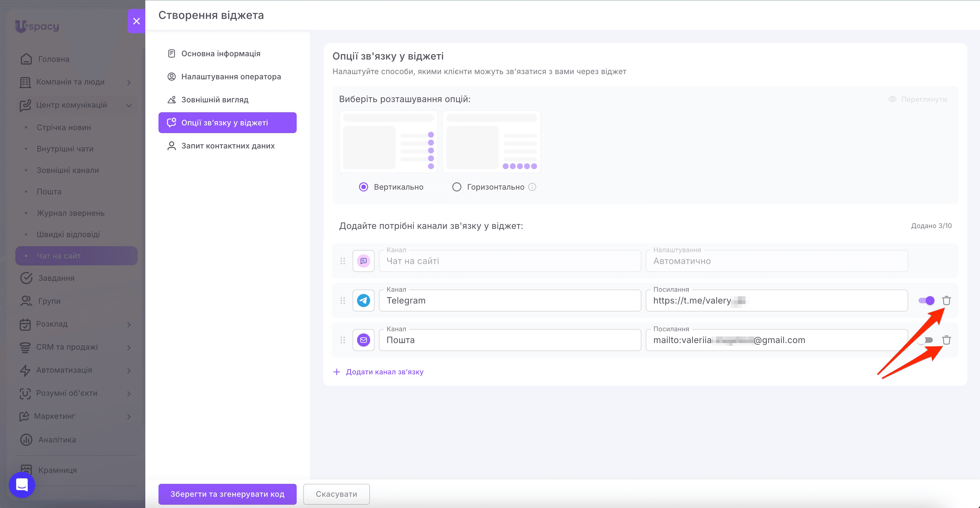
Task: Select the Горизонтально radio button
Action: (457, 187)
